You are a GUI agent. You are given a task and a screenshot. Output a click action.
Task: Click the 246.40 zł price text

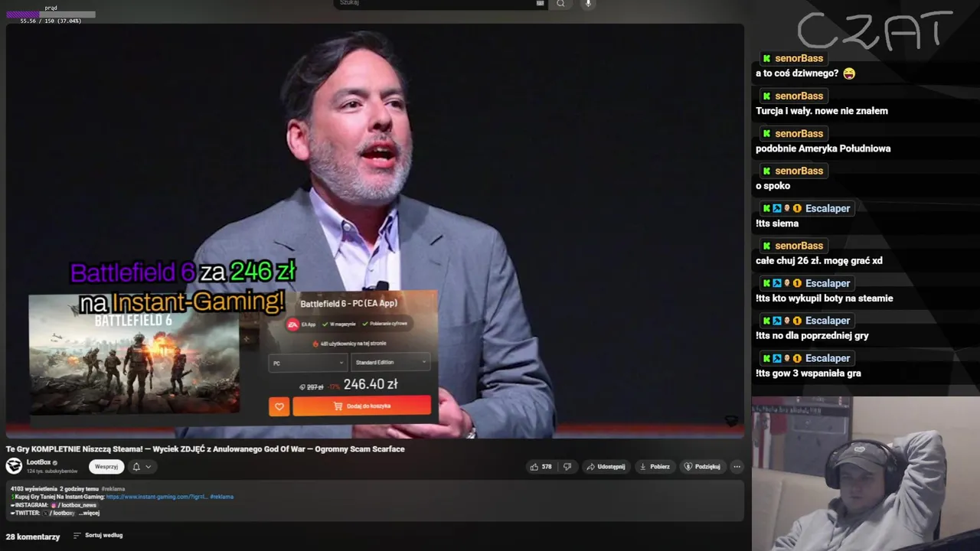tap(371, 384)
